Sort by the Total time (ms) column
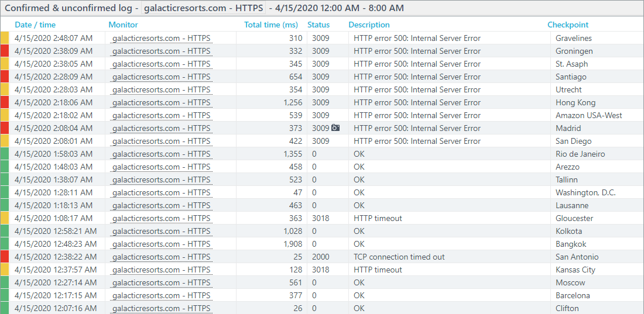Image resolution: width=644 pixels, height=314 pixels. point(271,25)
